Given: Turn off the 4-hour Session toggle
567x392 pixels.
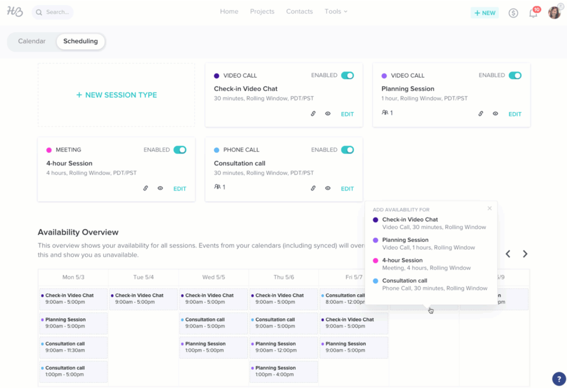Looking at the screenshot, I should point(180,150).
